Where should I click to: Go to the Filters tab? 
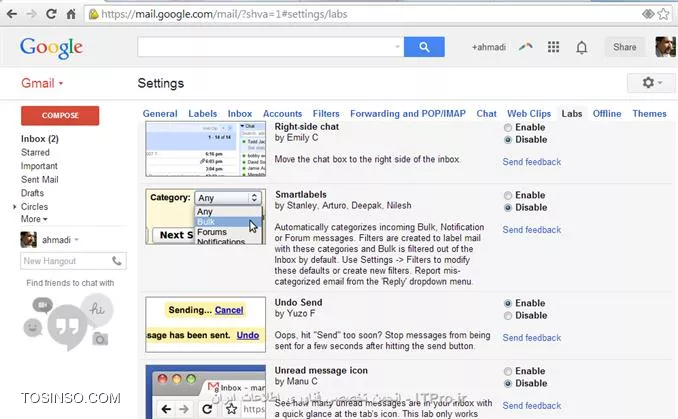[326, 114]
